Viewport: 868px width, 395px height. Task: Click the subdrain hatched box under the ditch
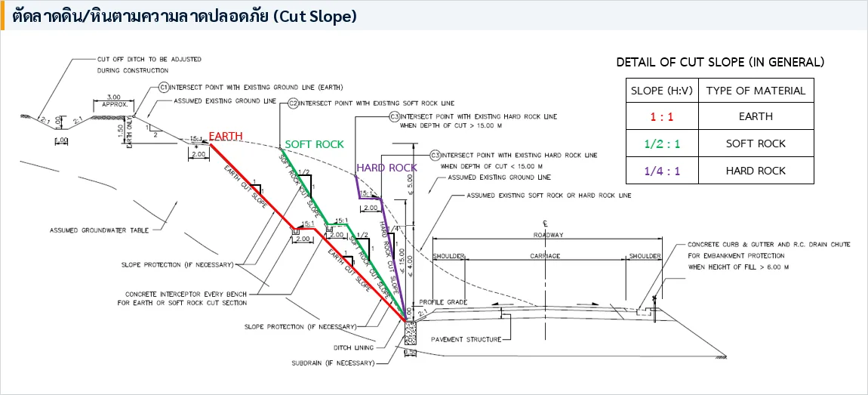coord(410,334)
